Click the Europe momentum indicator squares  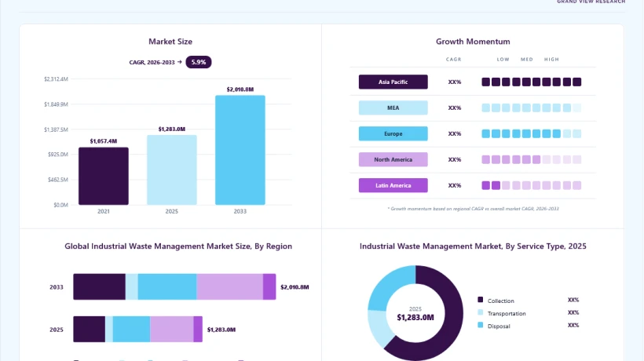[x=532, y=133]
